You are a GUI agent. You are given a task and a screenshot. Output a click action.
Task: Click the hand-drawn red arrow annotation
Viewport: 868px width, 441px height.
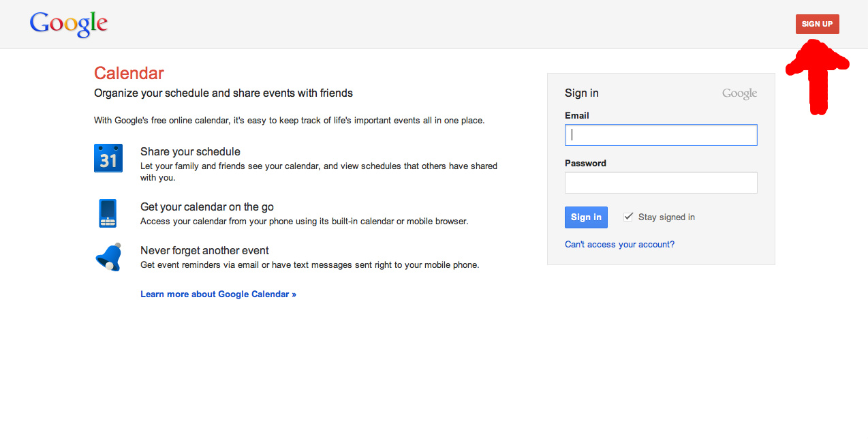pos(818,75)
